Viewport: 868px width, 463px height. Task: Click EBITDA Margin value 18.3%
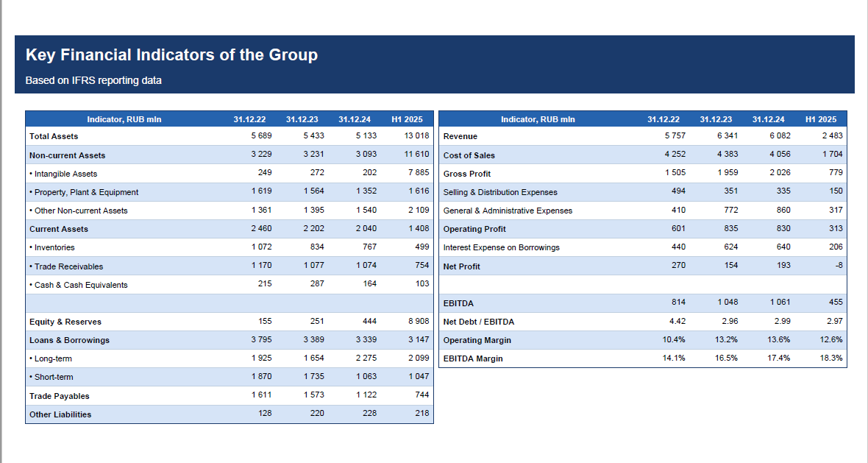(832, 358)
